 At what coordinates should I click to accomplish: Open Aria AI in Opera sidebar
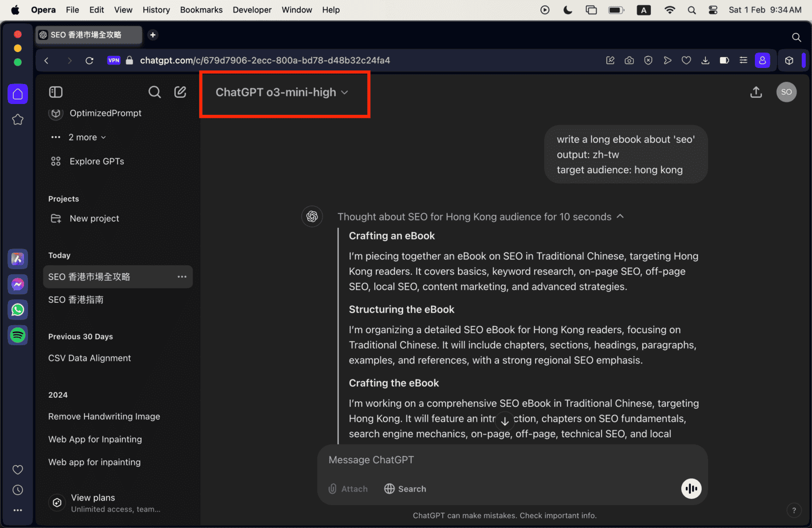[x=18, y=259]
